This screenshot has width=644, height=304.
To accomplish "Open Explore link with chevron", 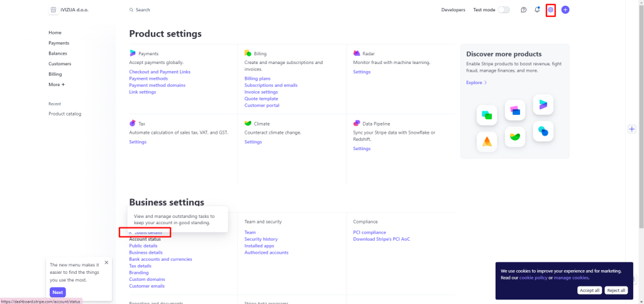I will coord(477,82).
